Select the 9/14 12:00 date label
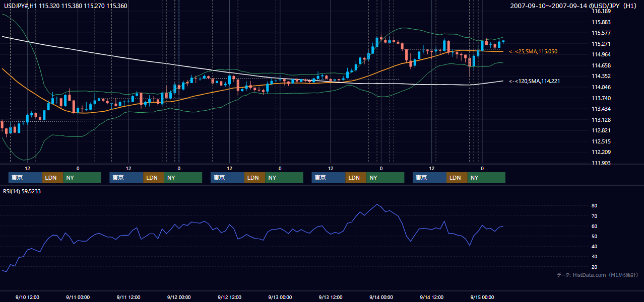This screenshot has width=644, height=302. pyautogui.click(x=432, y=297)
